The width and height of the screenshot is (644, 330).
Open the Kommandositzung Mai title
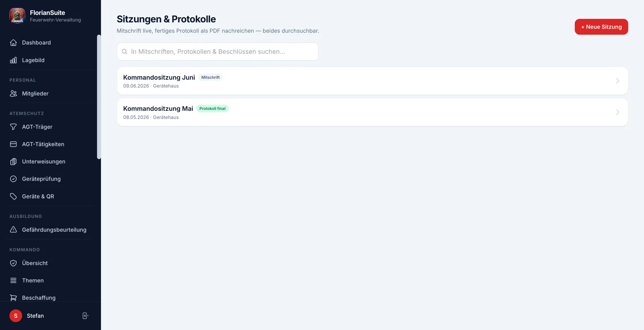pyautogui.click(x=158, y=109)
